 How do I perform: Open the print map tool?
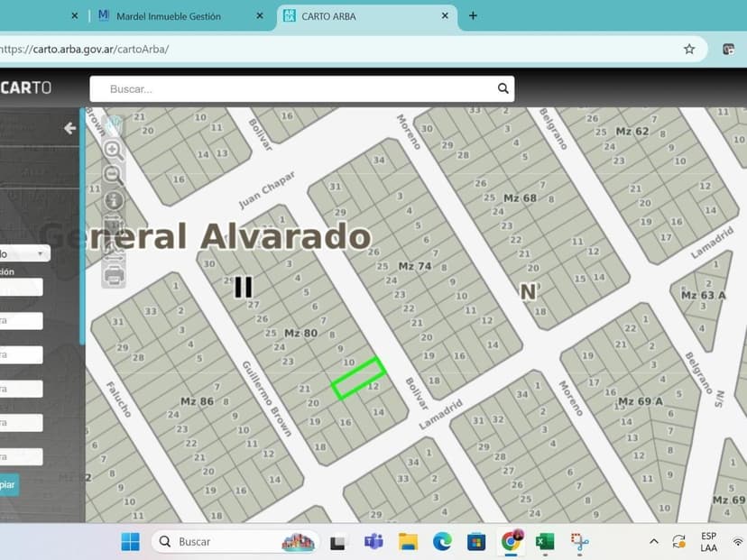113,275
